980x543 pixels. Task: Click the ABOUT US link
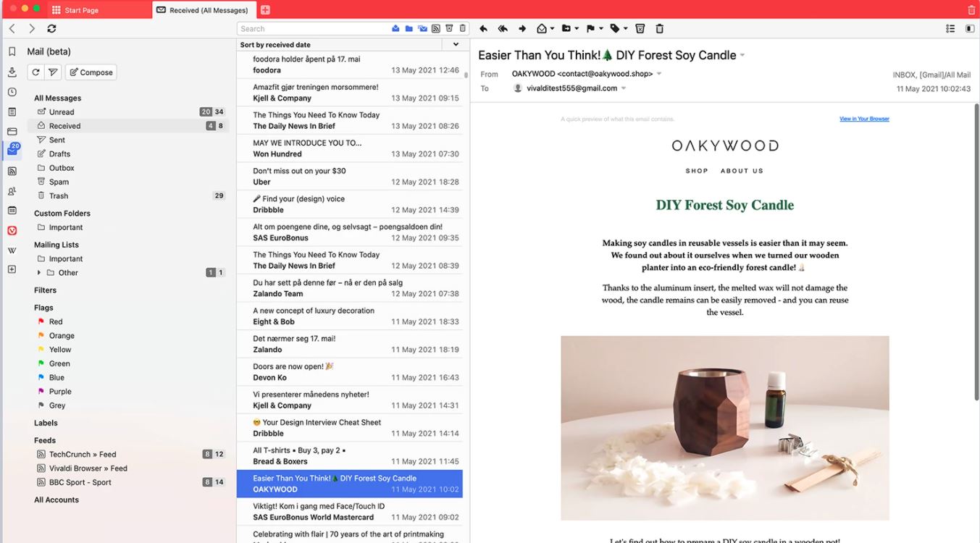pos(742,171)
